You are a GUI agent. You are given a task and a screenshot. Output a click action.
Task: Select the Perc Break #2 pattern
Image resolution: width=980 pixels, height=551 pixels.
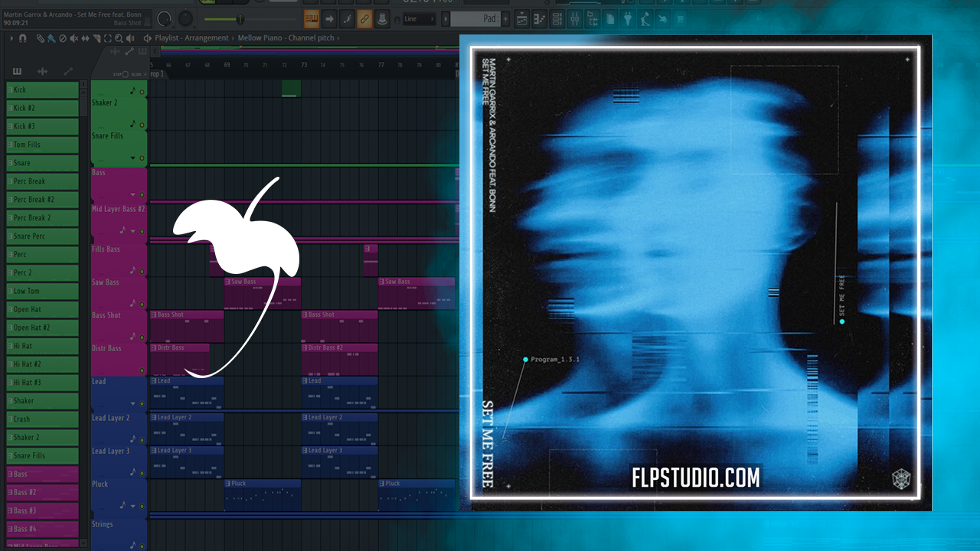click(42, 200)
